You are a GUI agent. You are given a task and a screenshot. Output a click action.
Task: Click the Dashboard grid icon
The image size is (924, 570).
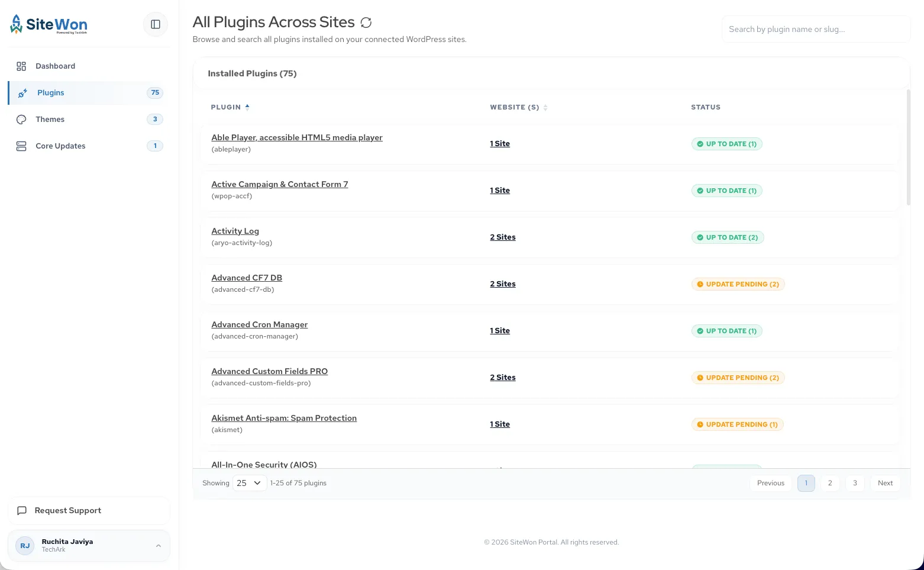21,66
